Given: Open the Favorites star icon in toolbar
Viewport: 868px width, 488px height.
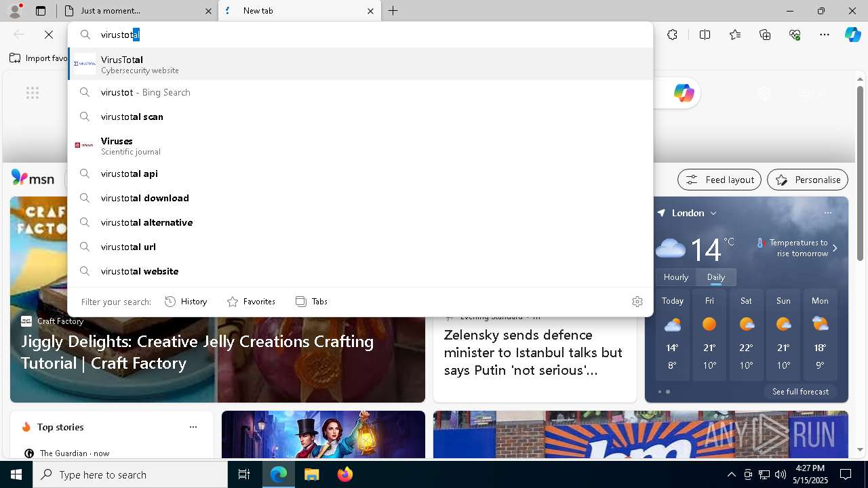Looking at the screenshot, I should [x=735, y=35].
